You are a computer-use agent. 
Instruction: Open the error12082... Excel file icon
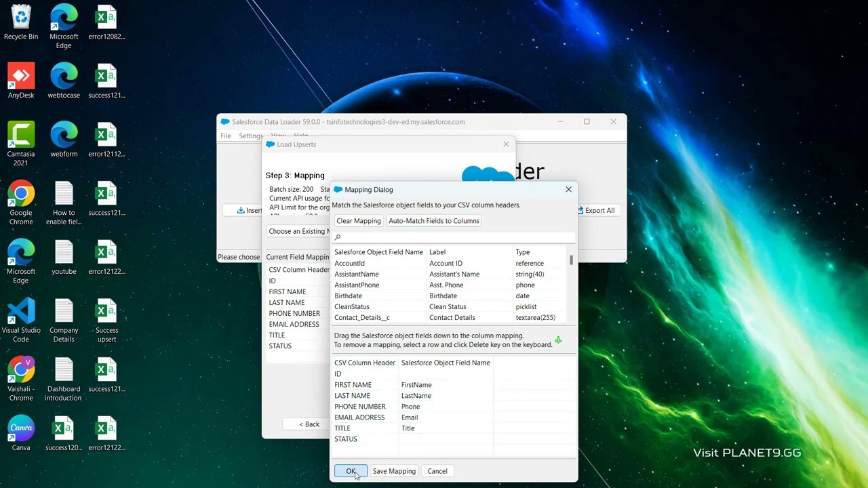(106, 22)
